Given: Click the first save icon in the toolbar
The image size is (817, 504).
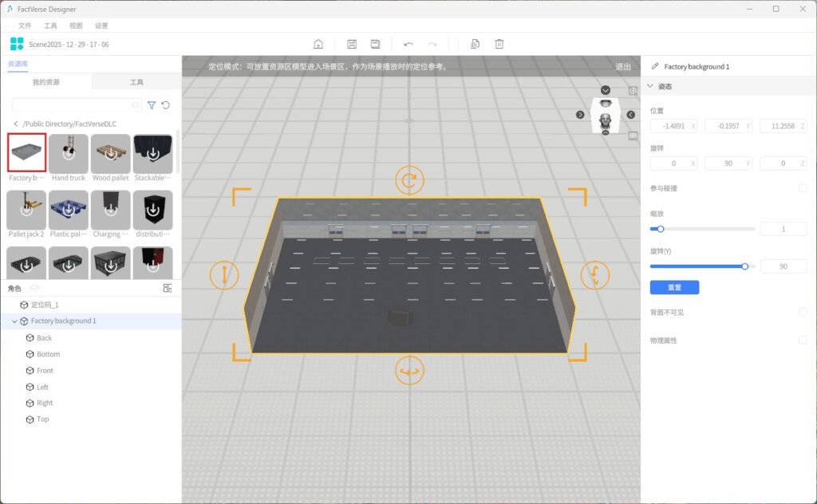Looking at the screenshot, I should click(x=352, y=45).
